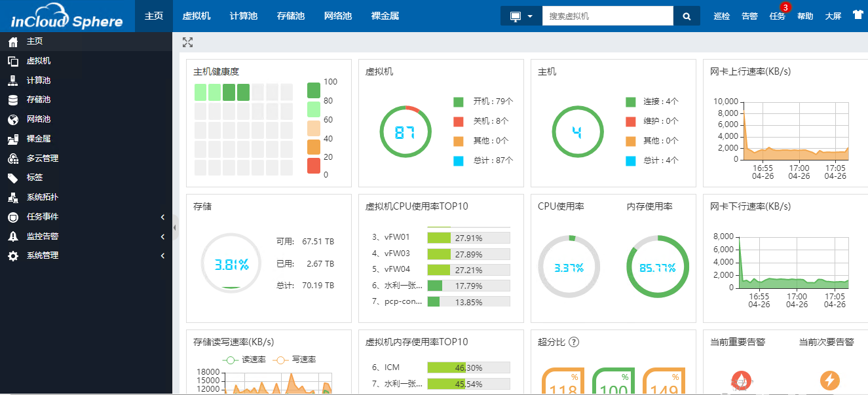The image size is (868, 395).
Task: Click the 超分比 help question mark icon
Action: (574, 342)
